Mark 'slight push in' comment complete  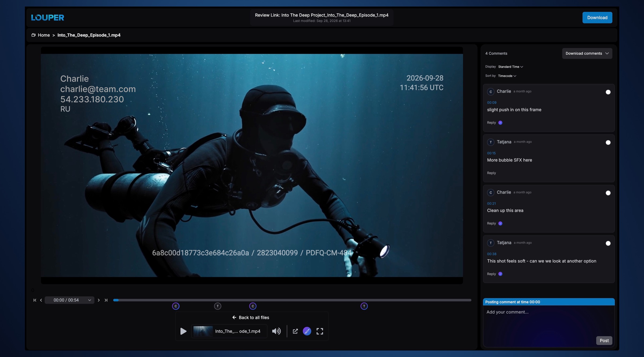pyautogui.click(x=608, y=92)
